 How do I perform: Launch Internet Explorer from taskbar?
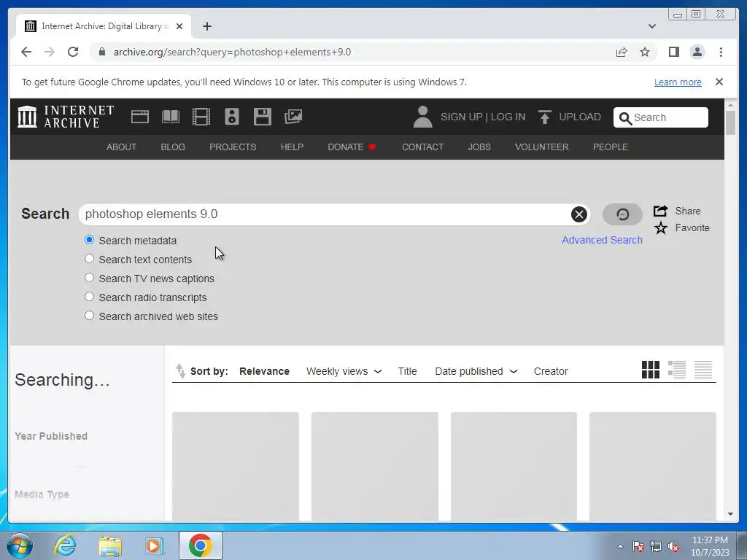pyautogui.click(x=65, y=545)
